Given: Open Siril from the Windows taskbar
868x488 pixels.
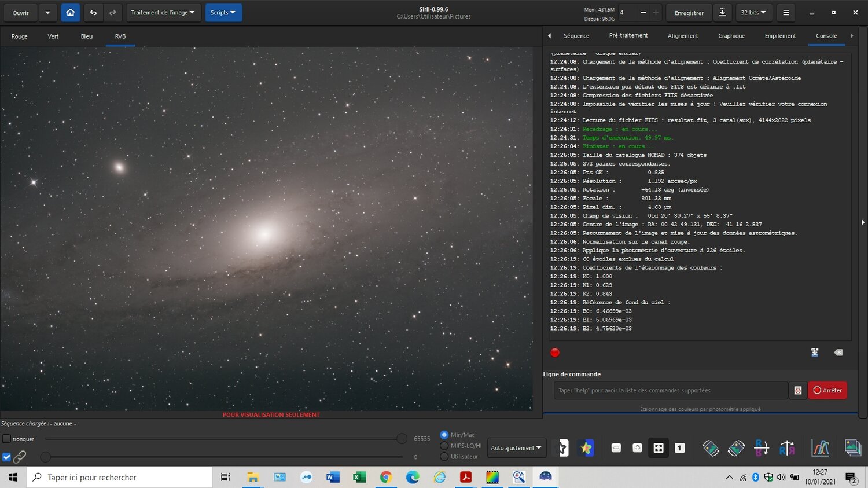Looking at the screenshot, I should tap(545, 477).
